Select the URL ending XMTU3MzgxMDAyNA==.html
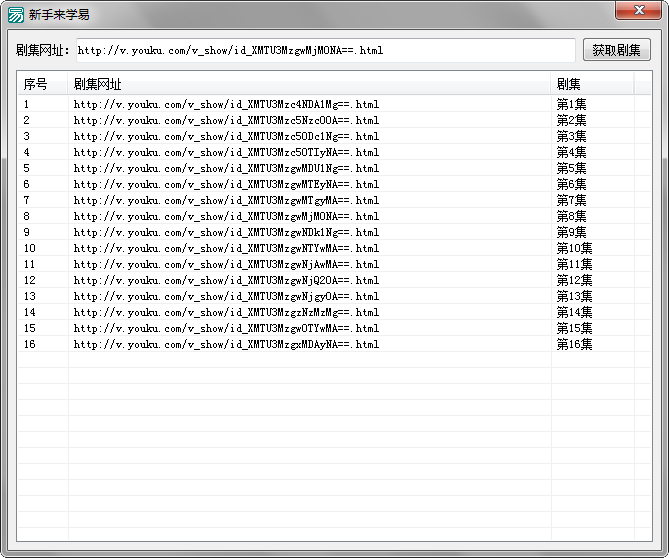Image resolution: width=669 pixels, height=558 pixels. click(226, 344)
